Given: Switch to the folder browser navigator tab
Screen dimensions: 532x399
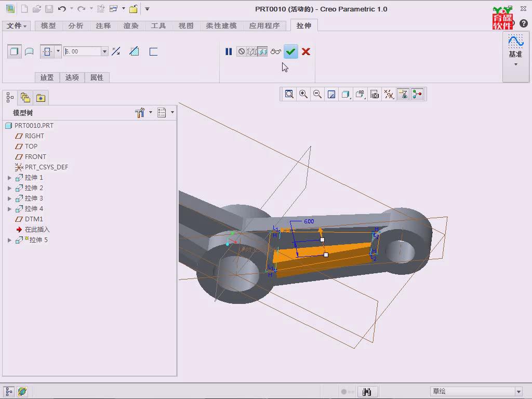Looking at the screenshot, I should (25, 98).
